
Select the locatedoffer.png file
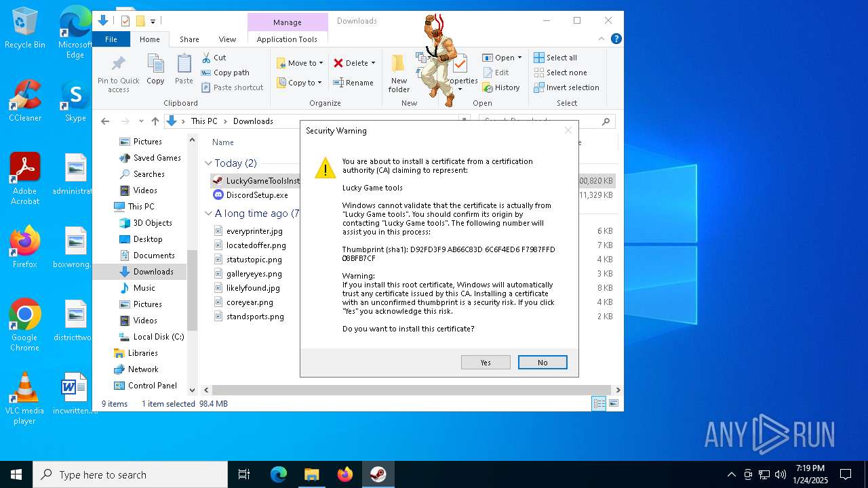click(256, 245)
